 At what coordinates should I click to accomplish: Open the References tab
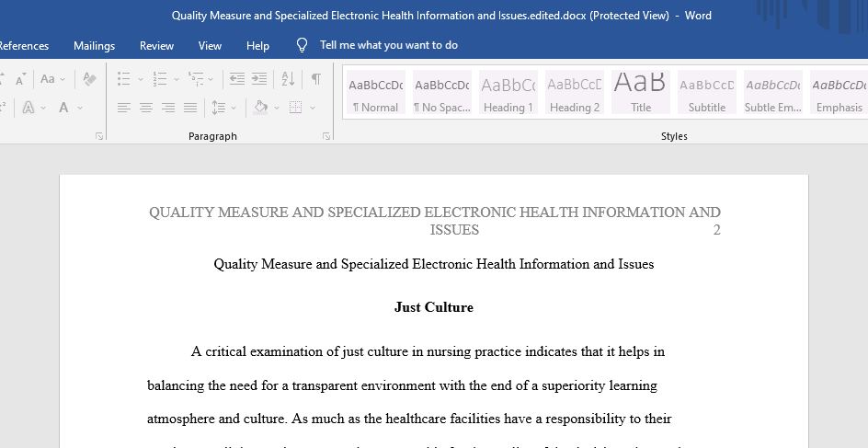click(23, 46)
